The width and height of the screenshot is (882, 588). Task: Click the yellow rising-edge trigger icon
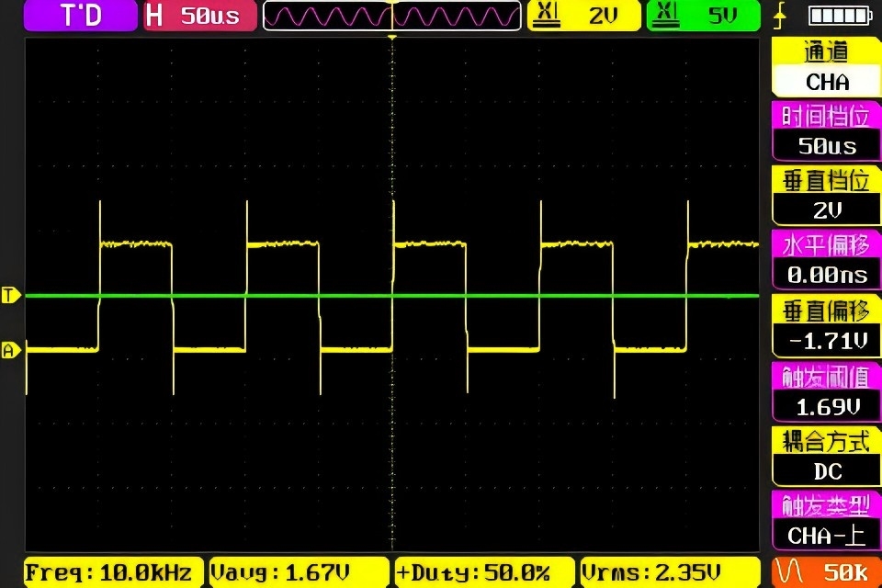pos(780,16)
